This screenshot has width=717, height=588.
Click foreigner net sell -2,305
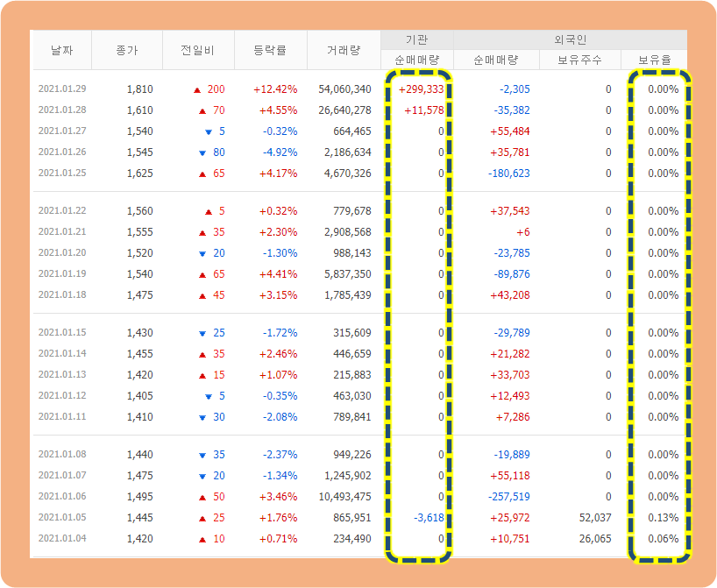(515, 89)
